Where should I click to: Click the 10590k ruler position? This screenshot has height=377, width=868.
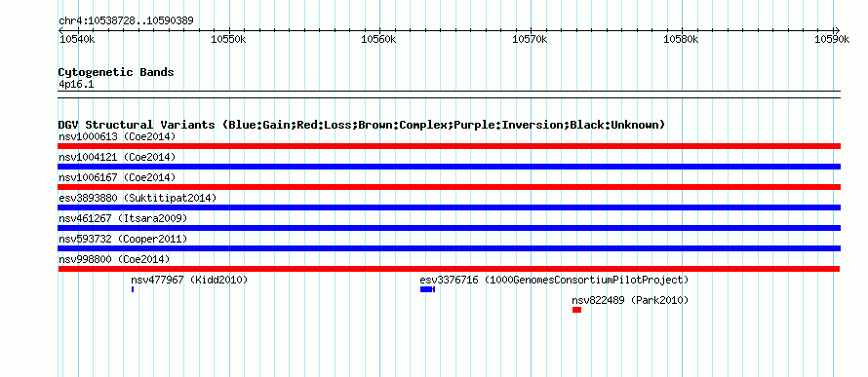click(832, 39)
